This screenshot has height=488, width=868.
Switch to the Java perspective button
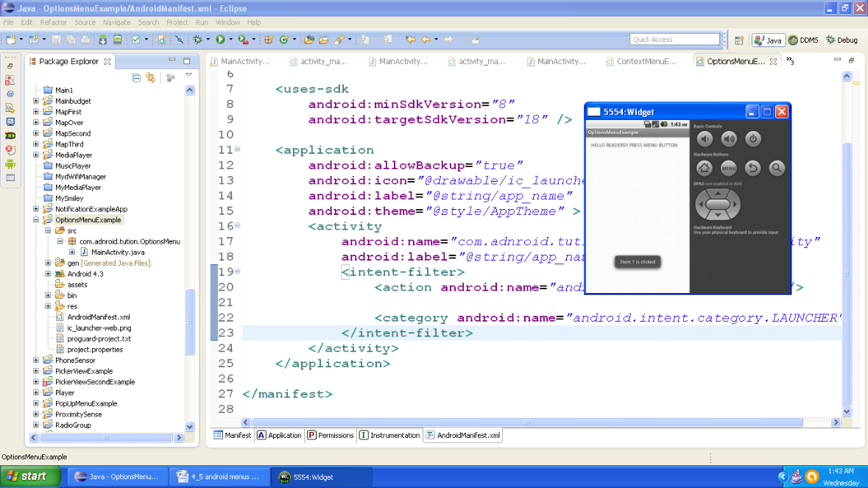[769, 40]
